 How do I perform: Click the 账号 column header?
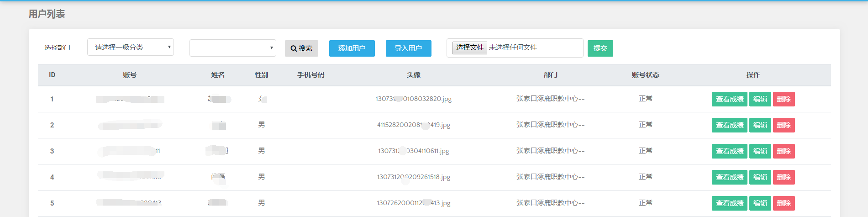pos(130,75)
